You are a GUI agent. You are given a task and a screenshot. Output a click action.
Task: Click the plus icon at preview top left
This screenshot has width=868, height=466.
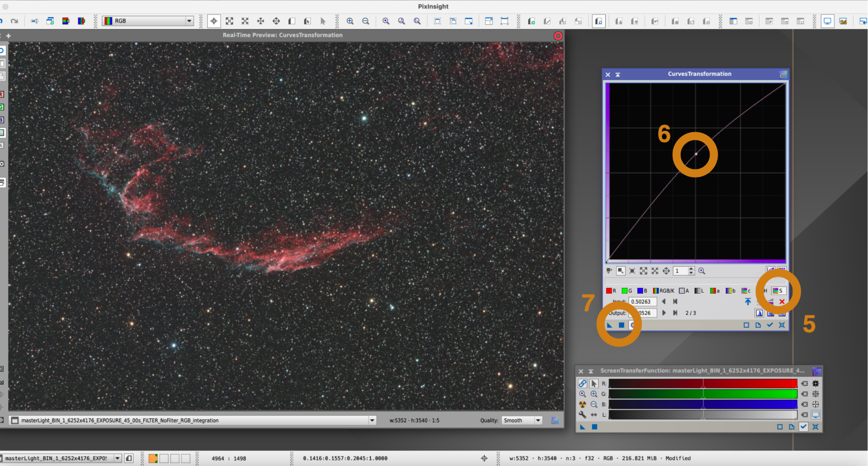[x=8, y=36]
